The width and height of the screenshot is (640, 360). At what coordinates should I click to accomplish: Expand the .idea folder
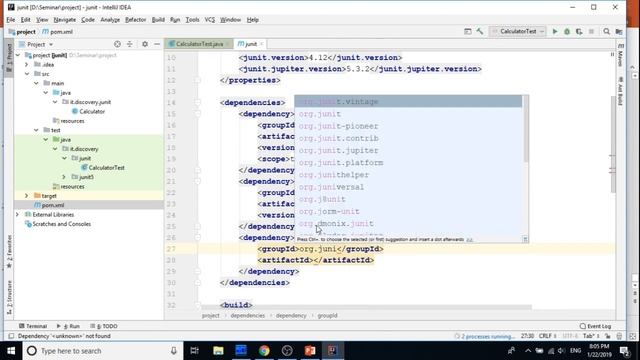tap(27, 64)
